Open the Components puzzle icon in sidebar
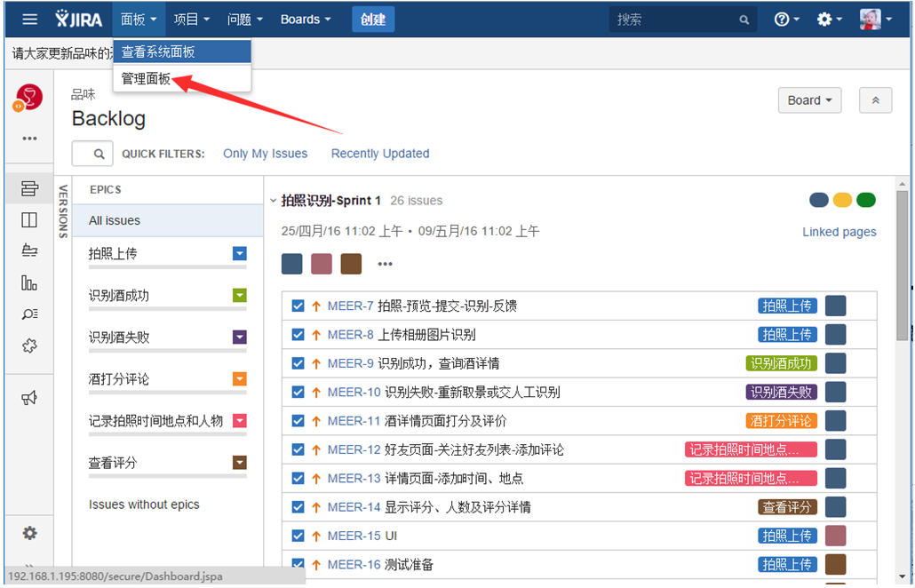 (x=29, y=346)
